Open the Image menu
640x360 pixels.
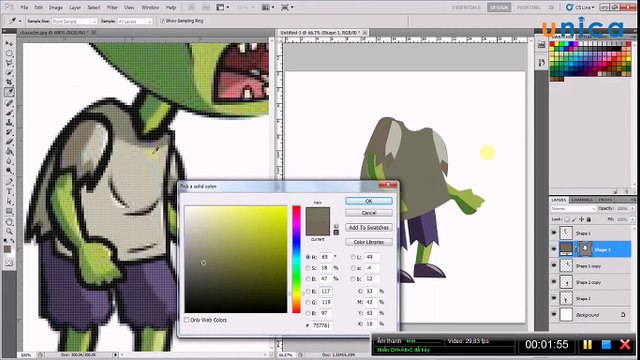pos(56,7)
